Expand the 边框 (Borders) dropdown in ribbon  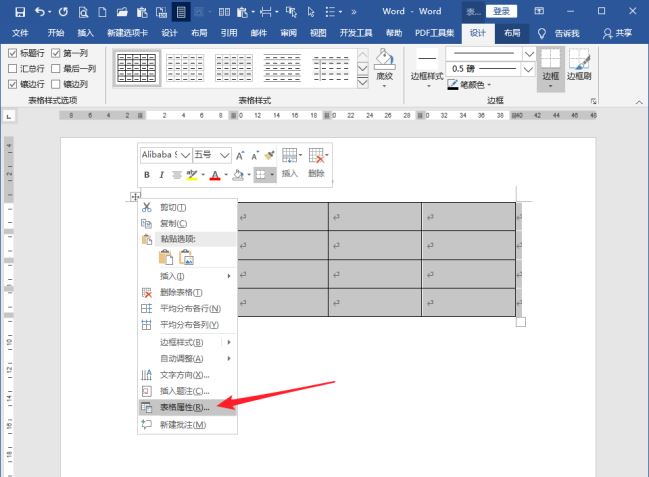[x=550, y=86]
